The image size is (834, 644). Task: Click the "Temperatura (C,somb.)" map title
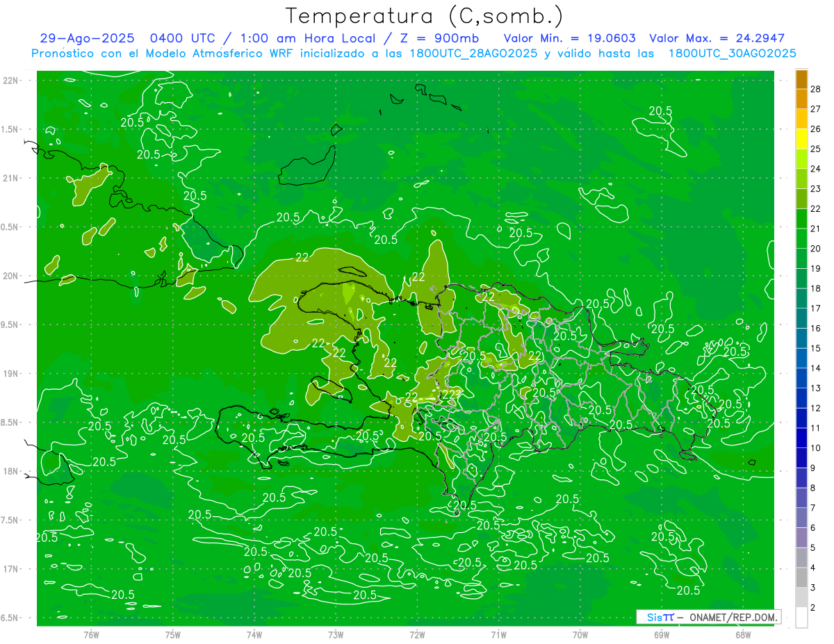pos(425,16)
